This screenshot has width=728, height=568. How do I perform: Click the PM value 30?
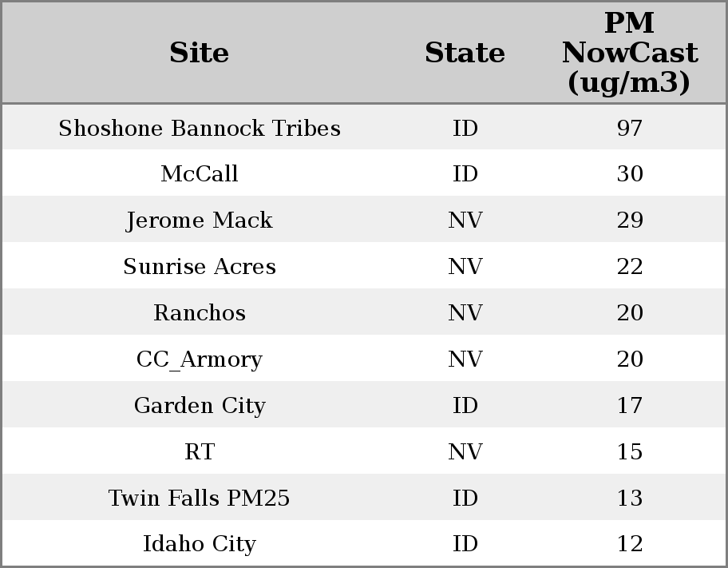629,174
